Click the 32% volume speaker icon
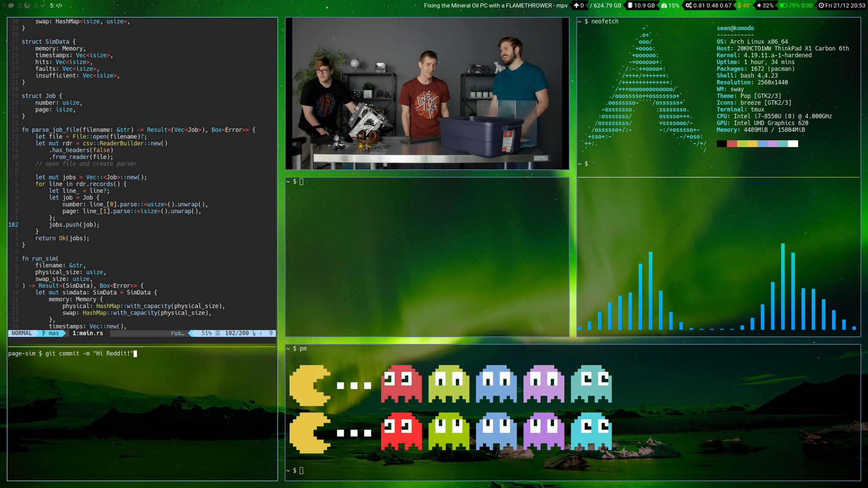 click(x=759, y=6)
